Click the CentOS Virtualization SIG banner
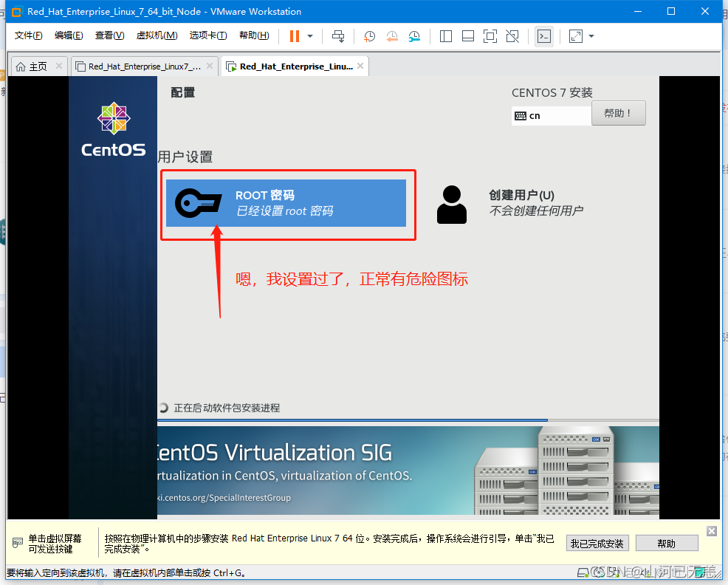 (x=408, y=471)
